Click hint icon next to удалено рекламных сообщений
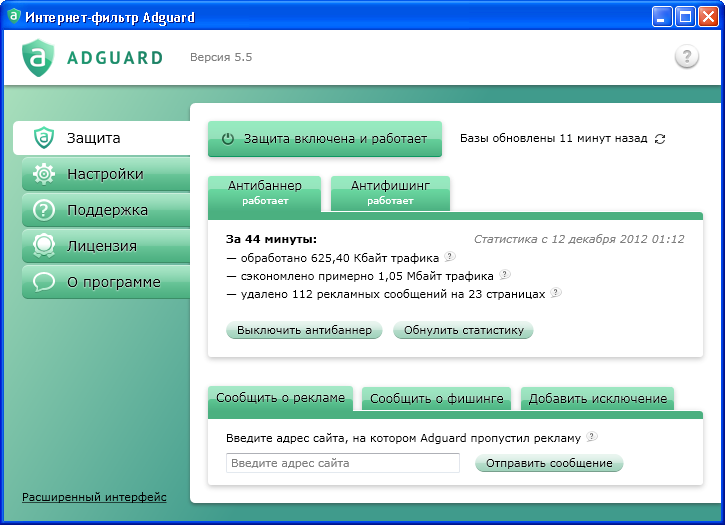 tap(556, 292)
